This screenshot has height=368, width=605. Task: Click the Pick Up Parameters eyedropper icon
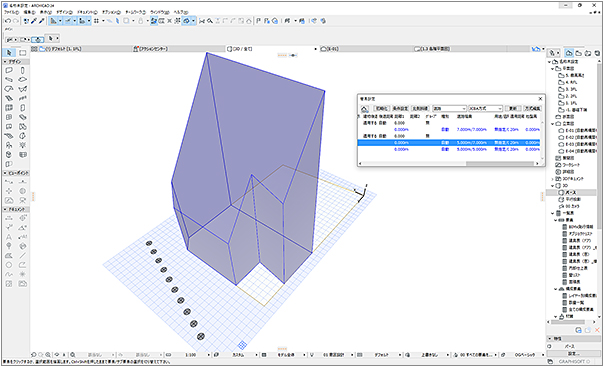tap(34, 21)
